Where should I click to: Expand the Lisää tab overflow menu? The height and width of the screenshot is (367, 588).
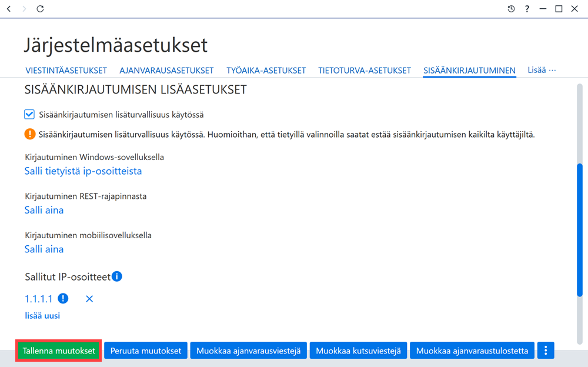[542, 70]
